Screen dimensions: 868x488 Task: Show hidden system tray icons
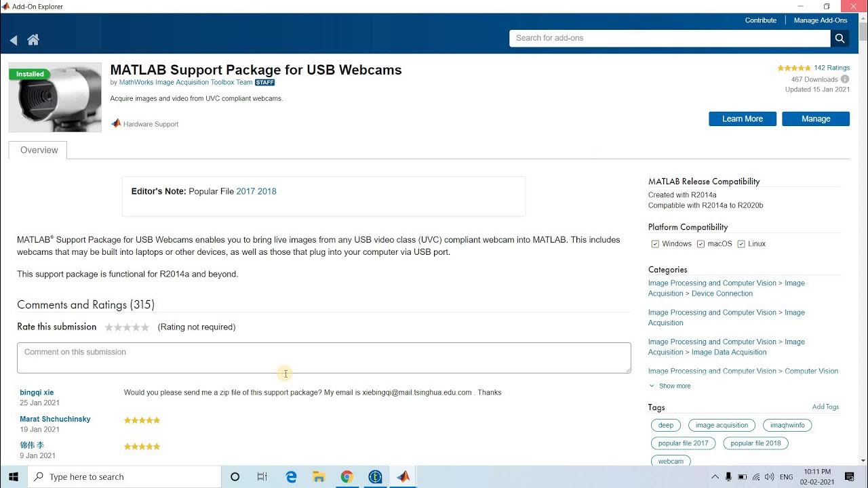714,477
